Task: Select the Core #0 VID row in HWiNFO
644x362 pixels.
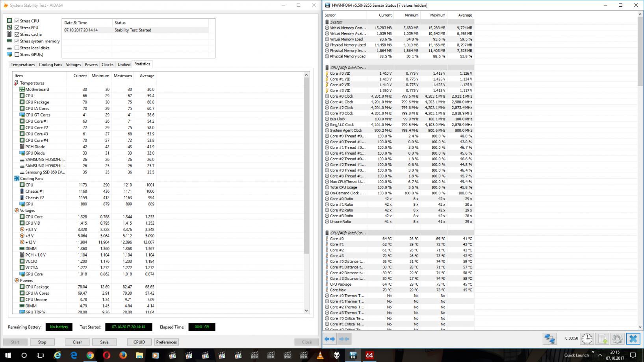Action: coord(399,74)
